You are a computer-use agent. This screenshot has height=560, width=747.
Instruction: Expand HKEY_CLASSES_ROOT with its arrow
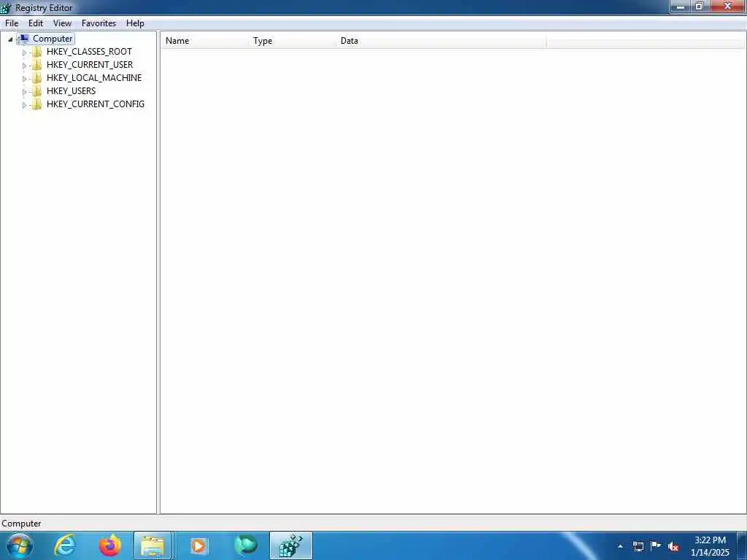24,52
